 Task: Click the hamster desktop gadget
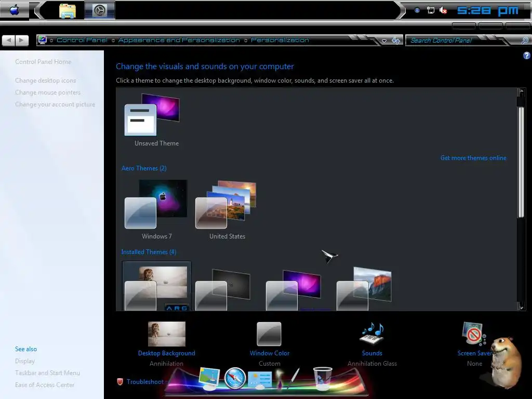coord(505,362)
